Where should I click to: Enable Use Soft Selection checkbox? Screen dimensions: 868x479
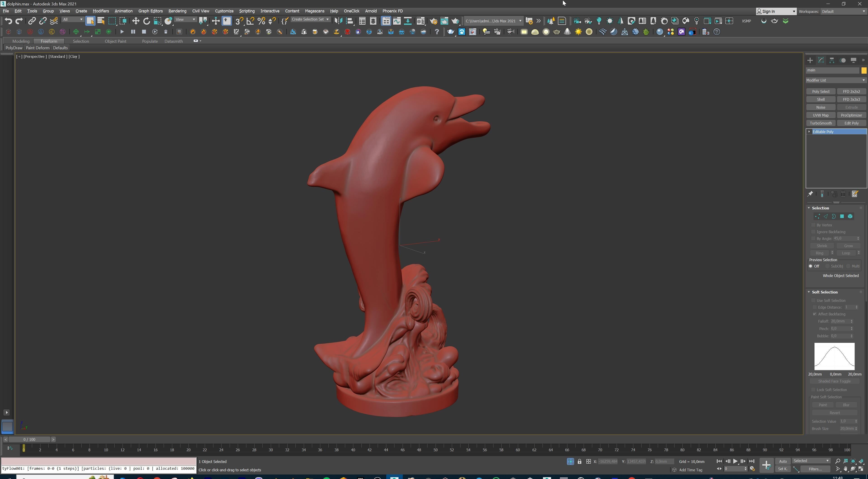pyautogui.click(x=814, y=301)
